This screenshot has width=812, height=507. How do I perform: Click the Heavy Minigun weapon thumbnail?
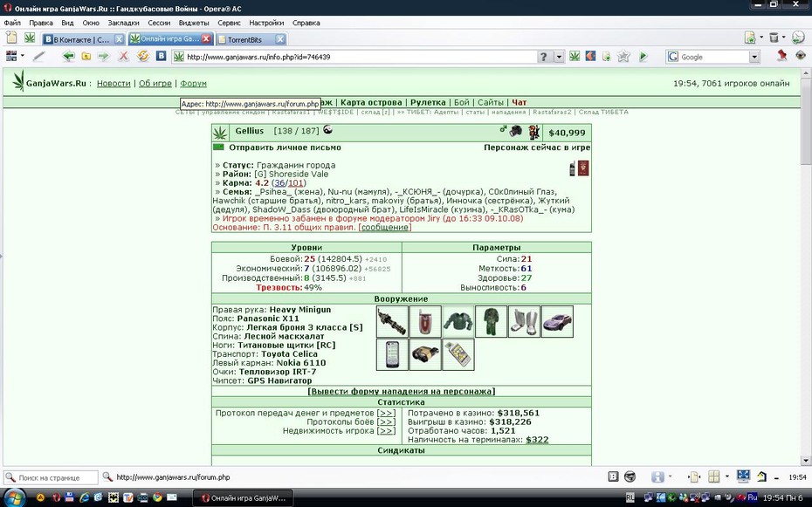pos(392,322)
